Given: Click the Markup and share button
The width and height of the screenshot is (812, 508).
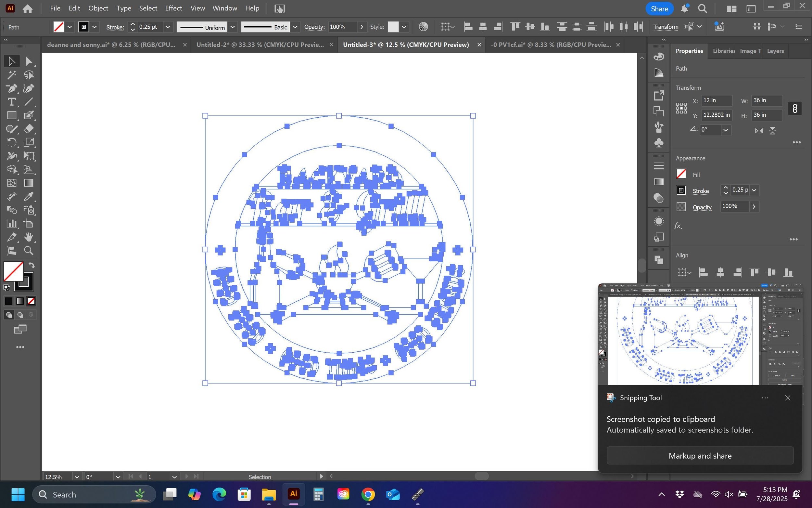Looking at the screenshot, I should click(x=700, y=456).
